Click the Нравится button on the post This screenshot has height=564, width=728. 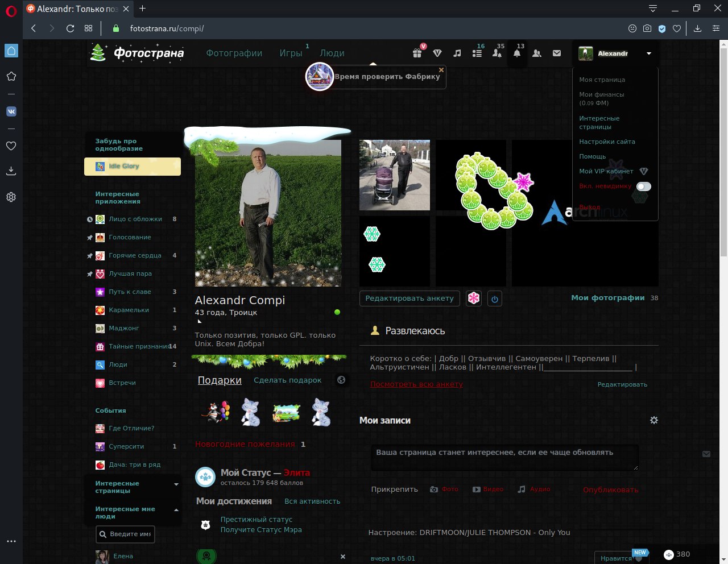point(622,558)
